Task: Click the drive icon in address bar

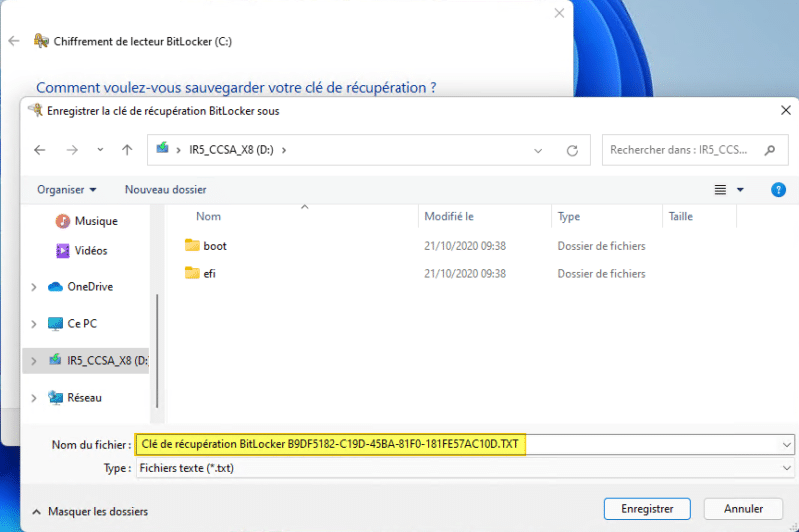Action: pyautogui.click(x=162, y=148)
